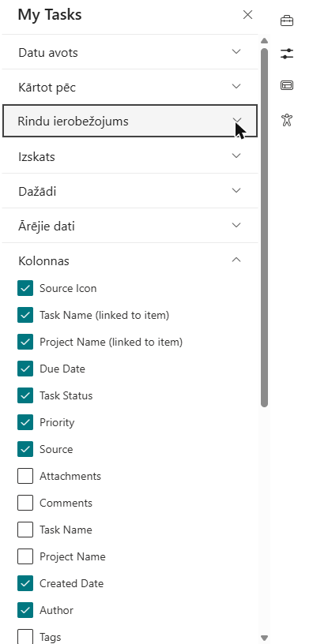Close the My Tasks panel
The height and width of the screenshot is (644, 313).
[247, 15]
